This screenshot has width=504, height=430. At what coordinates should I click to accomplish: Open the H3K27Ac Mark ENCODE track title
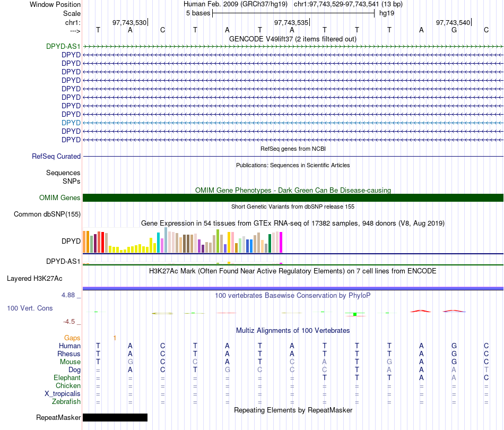(293, 271)
